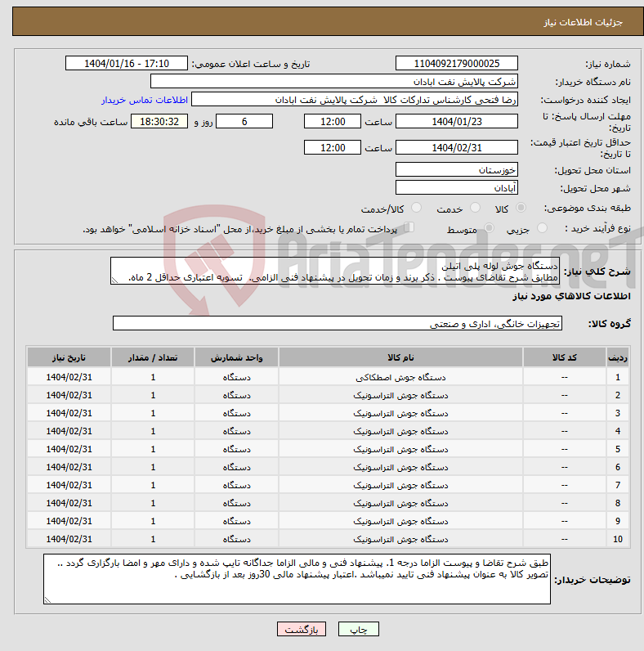Click the buyer name field شرکت پالایش نفت ابادان
644x651 pixels.
point(334,82)
